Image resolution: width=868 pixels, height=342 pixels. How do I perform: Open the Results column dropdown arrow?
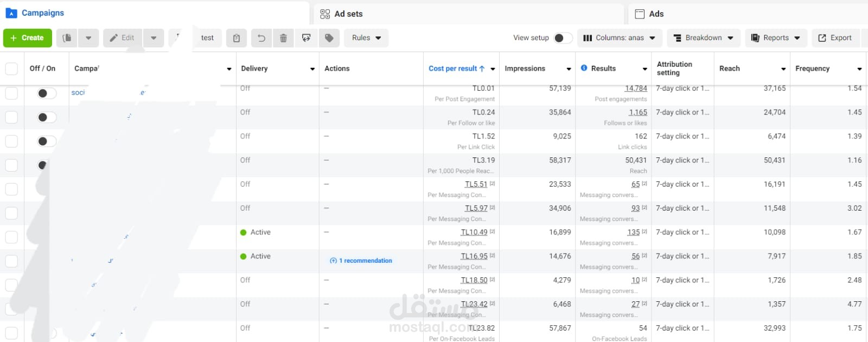click(644, 69)
